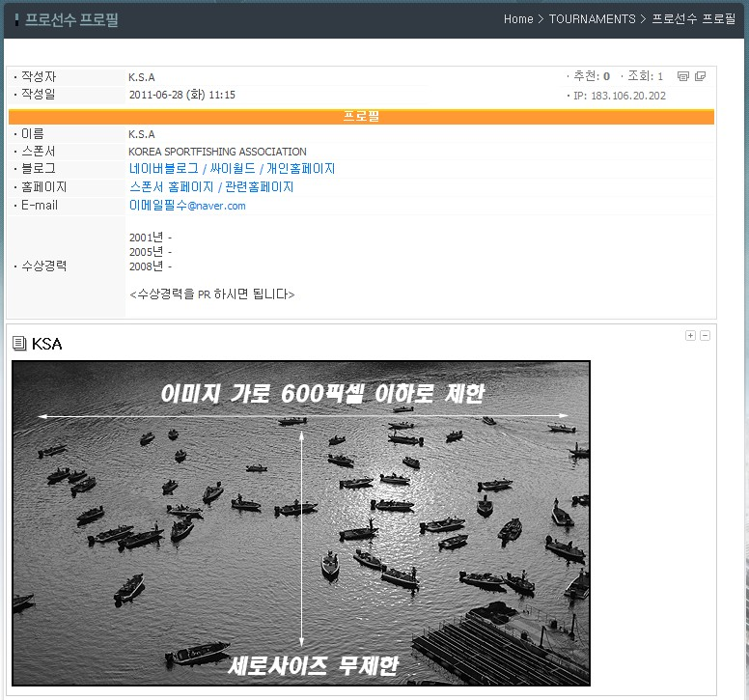This screenshot has width=749, height=700.
Task: Click the KSA section heading
Action: (46, 344)
